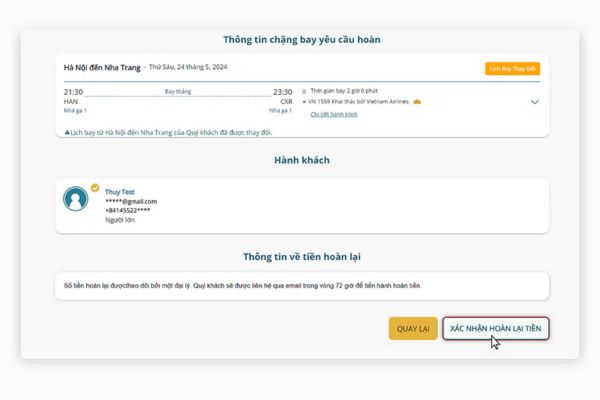Click the departure time 21:30
Viewport: 600px width, 400px height.
[73, 92]
